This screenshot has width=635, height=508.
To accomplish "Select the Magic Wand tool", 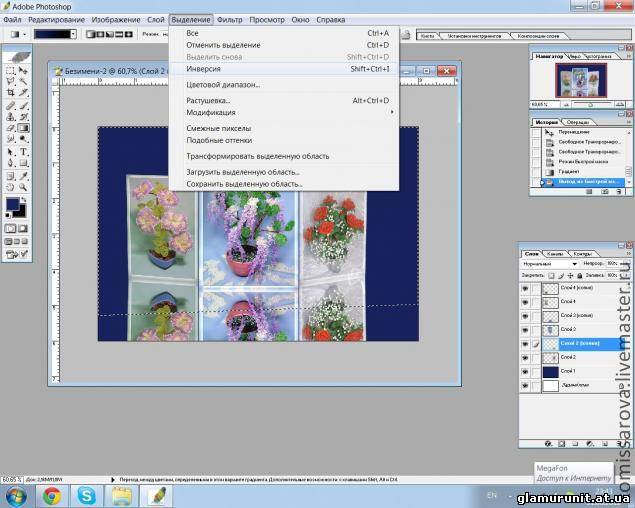I will pos(23,82).
